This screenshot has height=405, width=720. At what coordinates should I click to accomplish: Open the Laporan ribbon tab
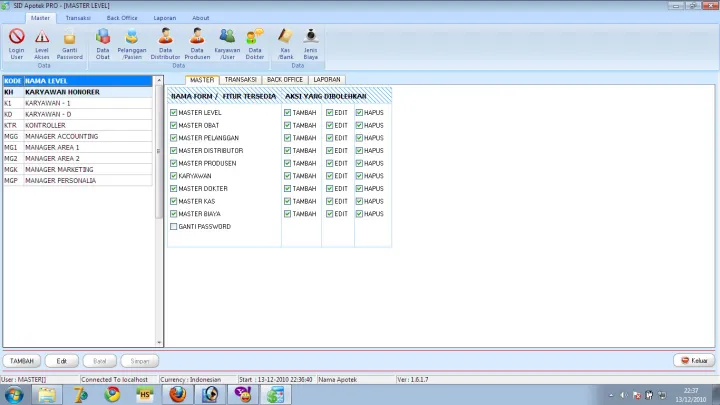(x=165, y=18)
